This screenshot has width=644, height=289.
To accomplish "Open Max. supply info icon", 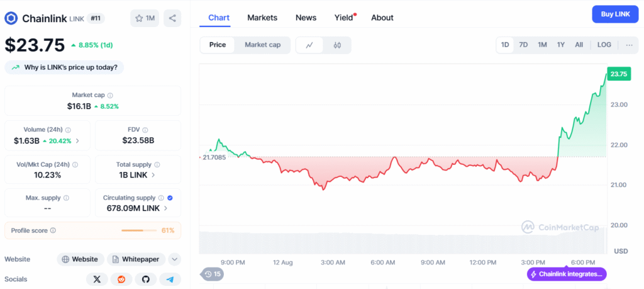I will click(66, 198).
